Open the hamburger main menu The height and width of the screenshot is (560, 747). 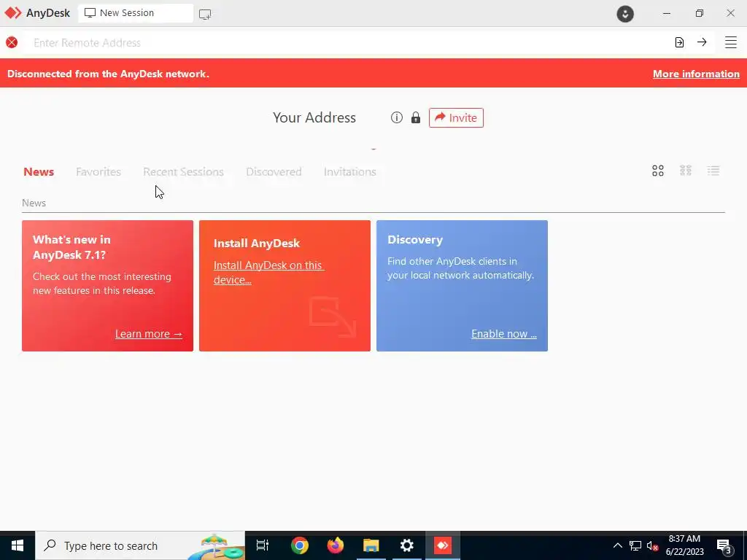(731, 42)
